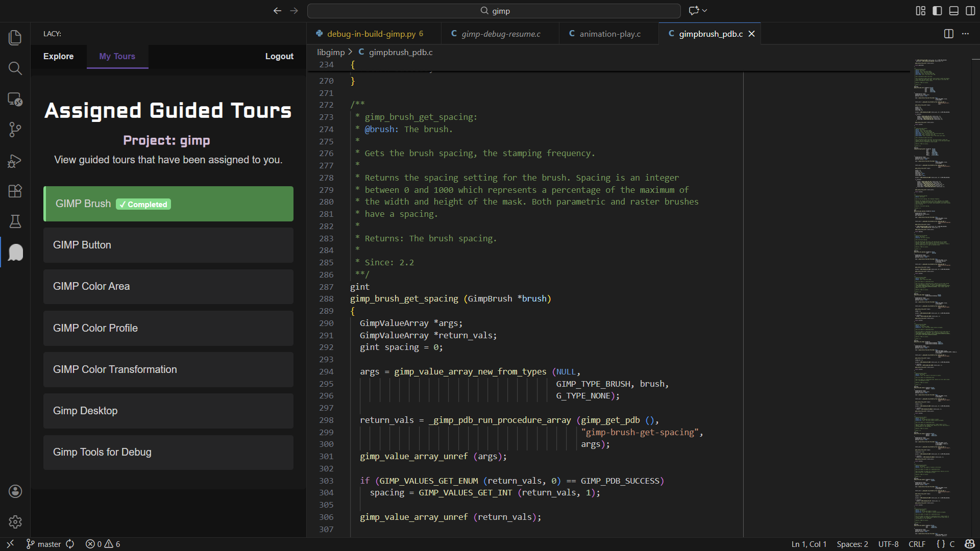
Task: Open Remote Explorer in activity bar
Action: [15, 99]
